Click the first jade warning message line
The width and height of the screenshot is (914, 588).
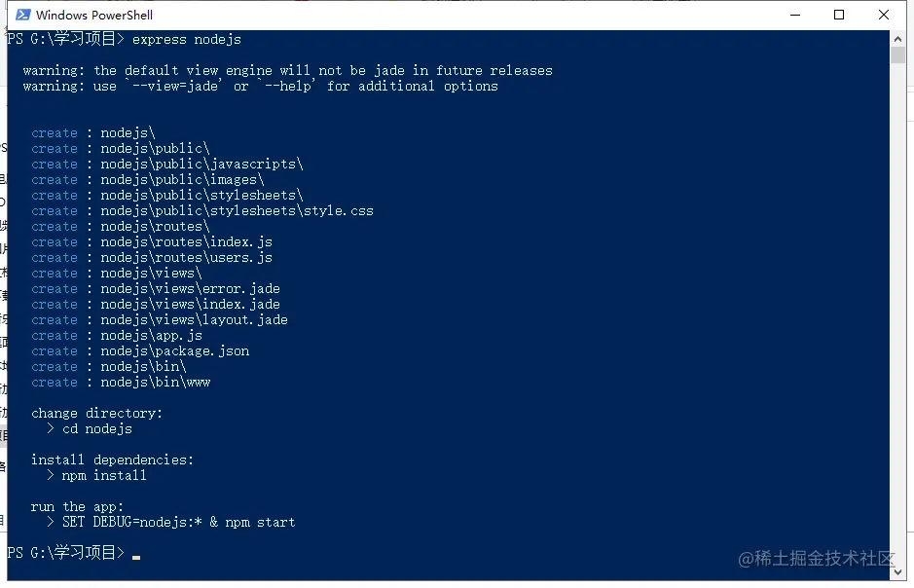[287, 70]
